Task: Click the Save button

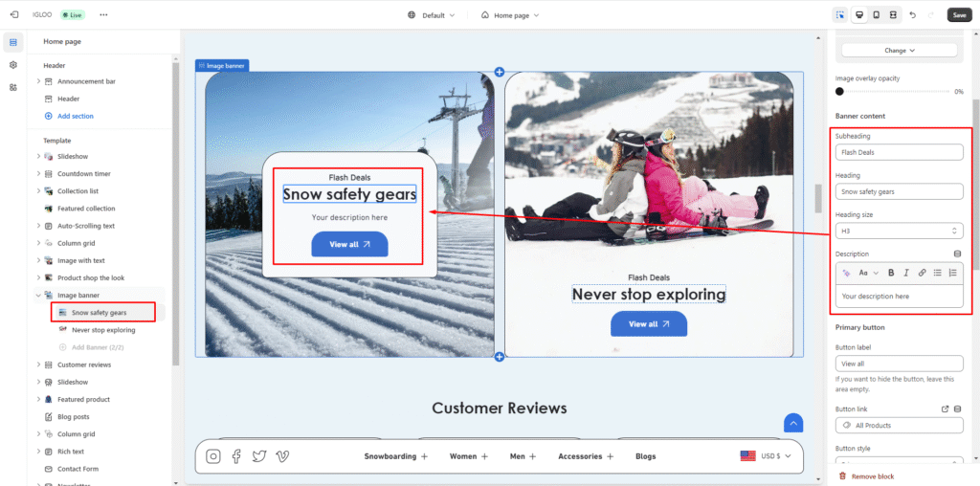Action: pyautogui.click(x=958, y=15)
